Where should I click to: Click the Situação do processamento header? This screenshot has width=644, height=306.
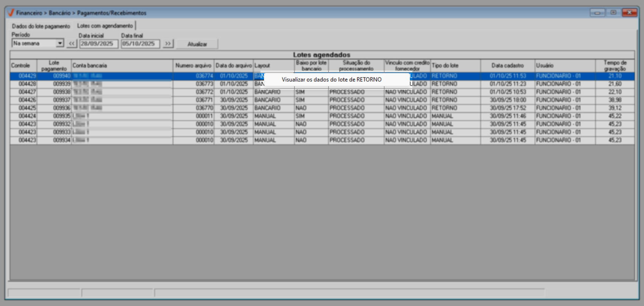point(356,66)
